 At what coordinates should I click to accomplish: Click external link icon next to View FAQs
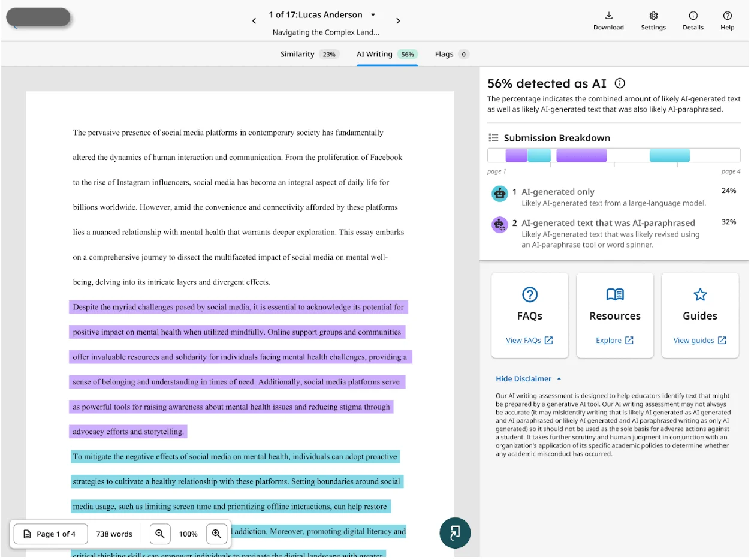[548, 340]
